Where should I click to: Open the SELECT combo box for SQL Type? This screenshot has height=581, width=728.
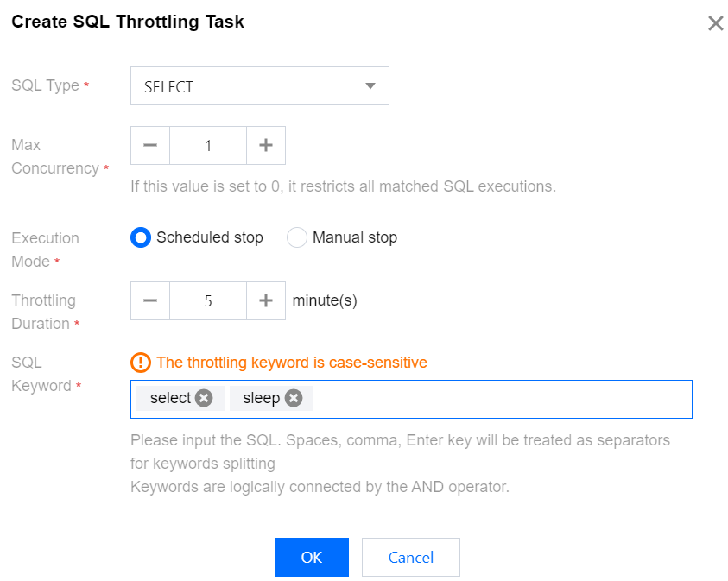pos(259,86)
